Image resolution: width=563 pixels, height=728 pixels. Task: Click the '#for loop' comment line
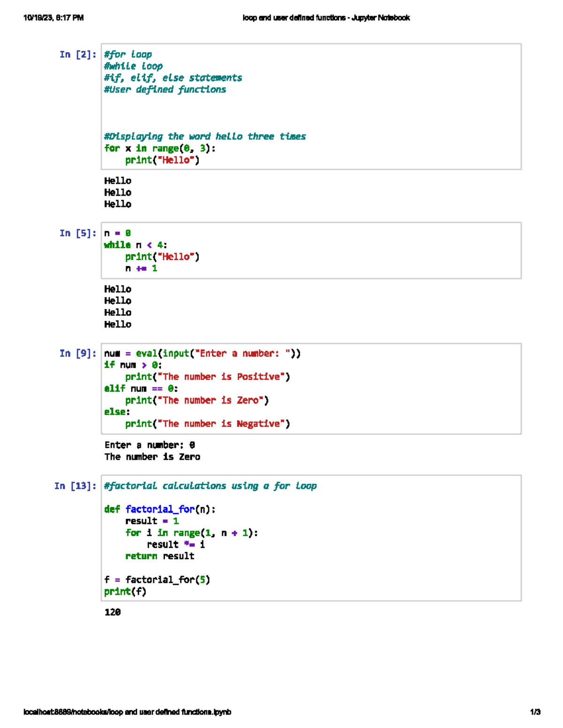click(x=128, y=54)
